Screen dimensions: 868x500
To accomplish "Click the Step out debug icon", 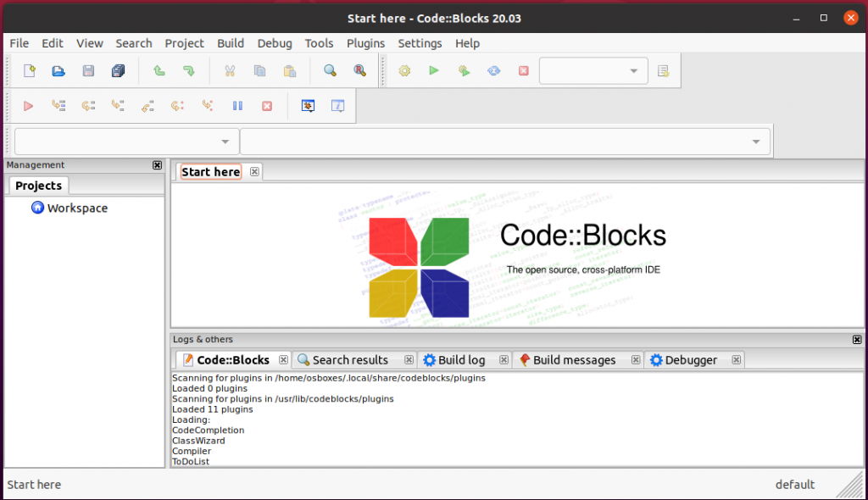I will pos(147,106).
